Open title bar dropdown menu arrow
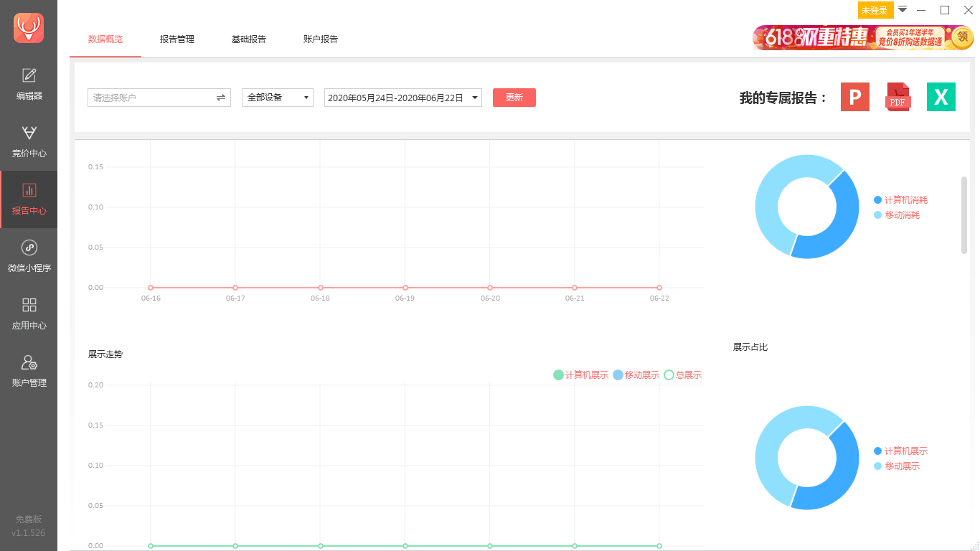This screenshot has height=551, width=980. pos(903,9)
